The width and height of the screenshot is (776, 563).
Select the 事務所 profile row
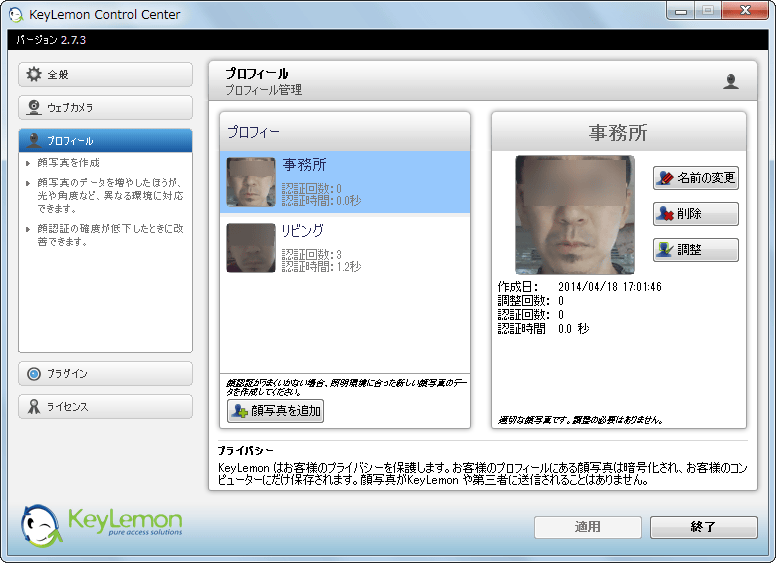[345, 182]
